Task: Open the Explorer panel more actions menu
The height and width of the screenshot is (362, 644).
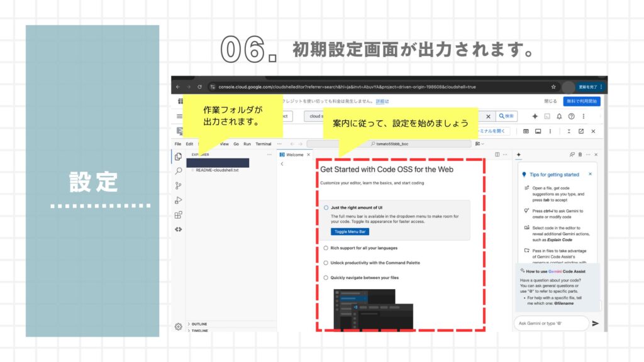Action: pyautogui.click(x=269, y=155)
